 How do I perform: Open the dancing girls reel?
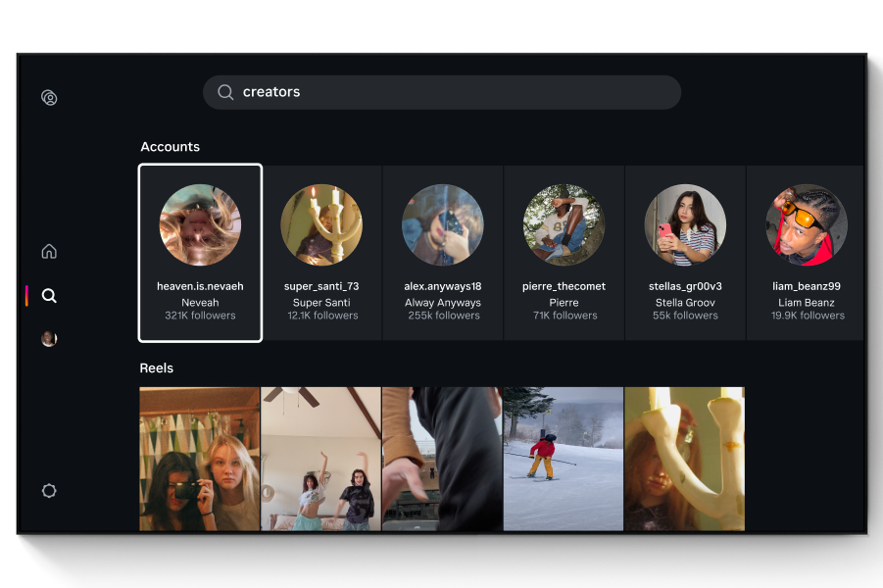(x=320, y=459)
